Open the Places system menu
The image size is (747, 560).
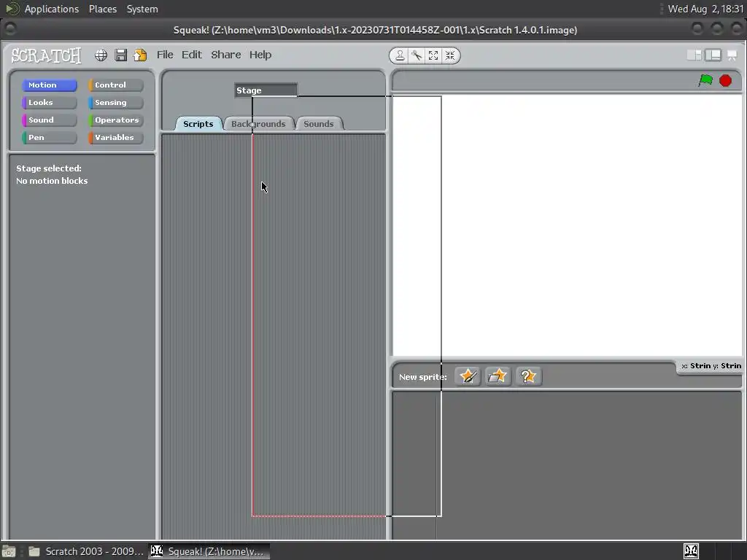pos(102,9)
